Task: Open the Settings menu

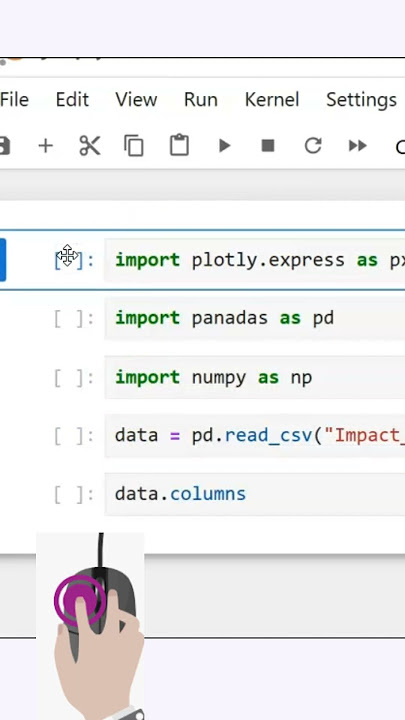Action: (361, 100)
